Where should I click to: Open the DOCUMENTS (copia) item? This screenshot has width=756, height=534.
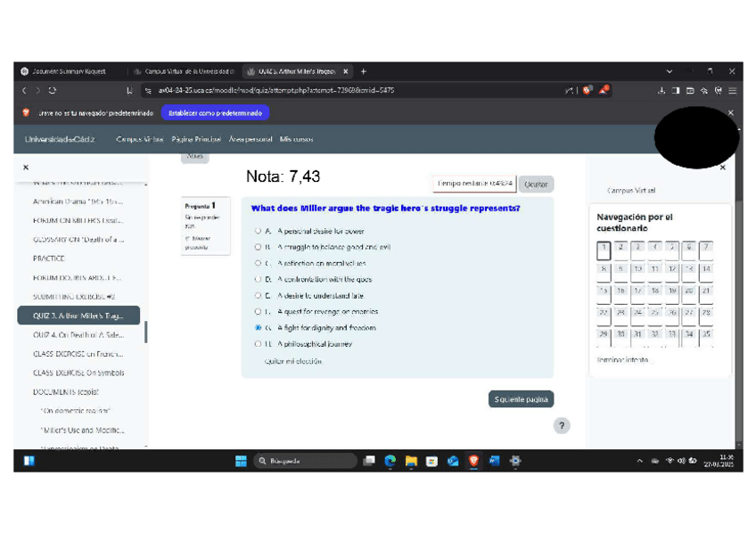click(x=66, y=392)
